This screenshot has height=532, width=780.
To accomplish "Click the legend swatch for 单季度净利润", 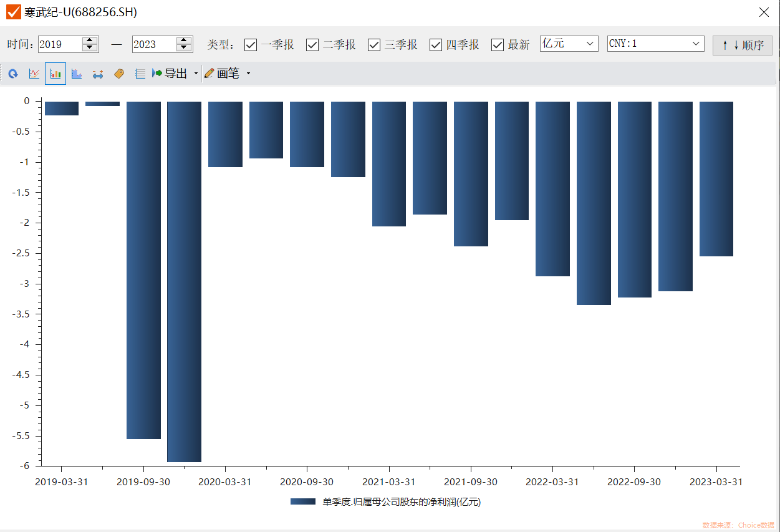I will (303, 501).
